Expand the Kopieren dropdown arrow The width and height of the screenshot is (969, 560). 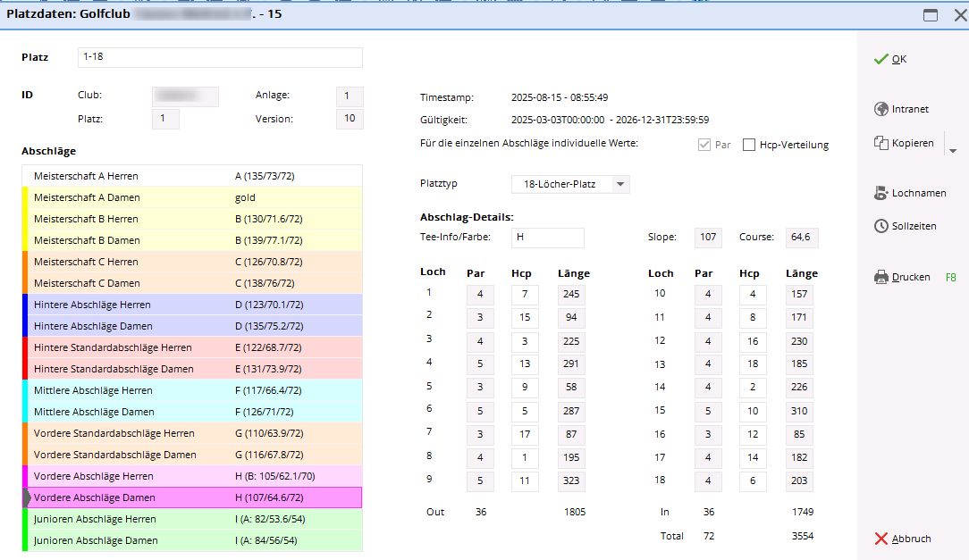coord(952,150)
